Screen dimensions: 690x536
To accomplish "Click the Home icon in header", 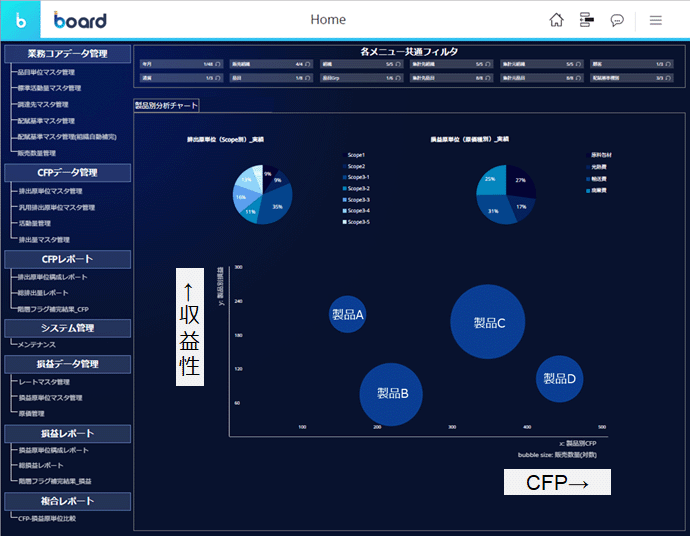I will 557,20.
